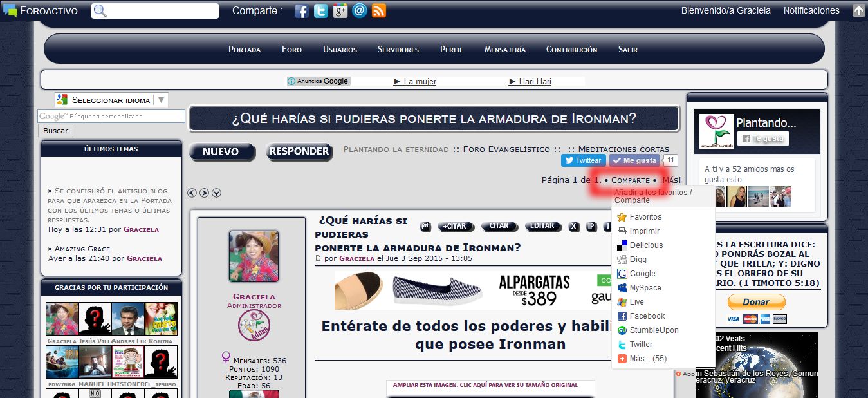The image size is (868, 398).
Task: Delete the post with the X icon
Action: [x=574, y=226]
